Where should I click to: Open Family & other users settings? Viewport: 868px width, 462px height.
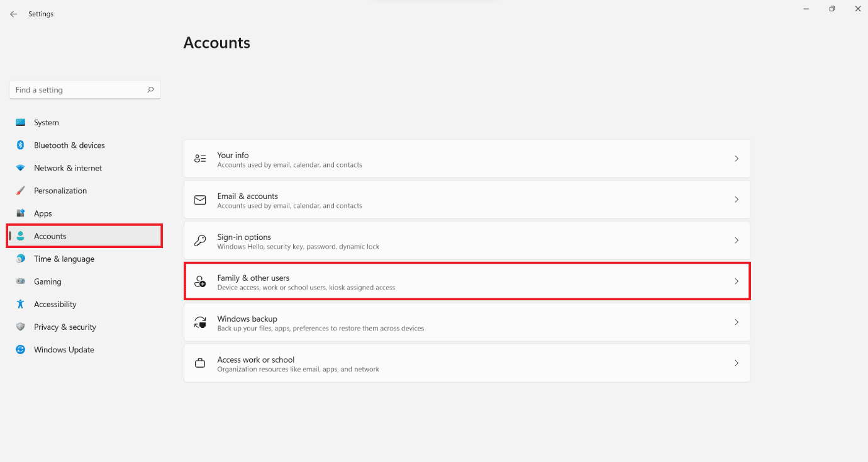466,281
